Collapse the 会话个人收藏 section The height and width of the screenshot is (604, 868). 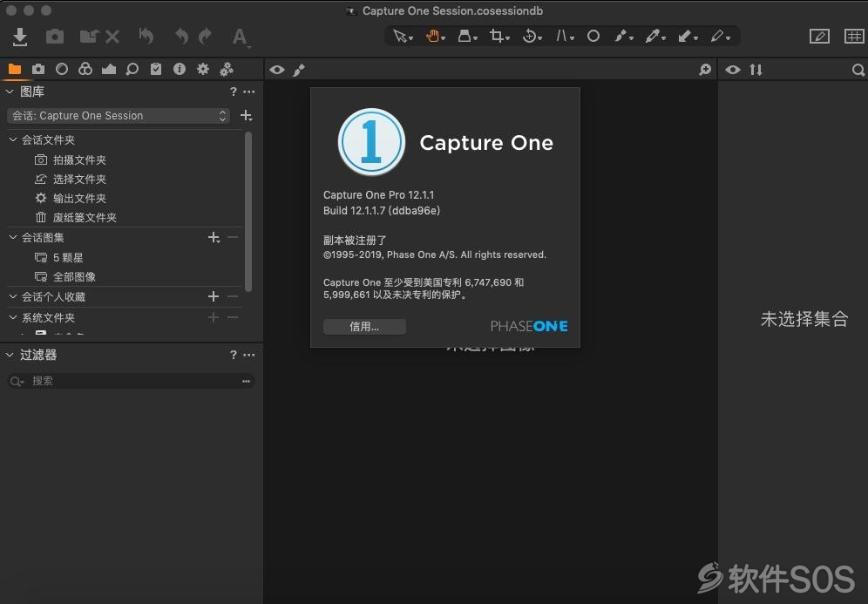coord(13,296)
